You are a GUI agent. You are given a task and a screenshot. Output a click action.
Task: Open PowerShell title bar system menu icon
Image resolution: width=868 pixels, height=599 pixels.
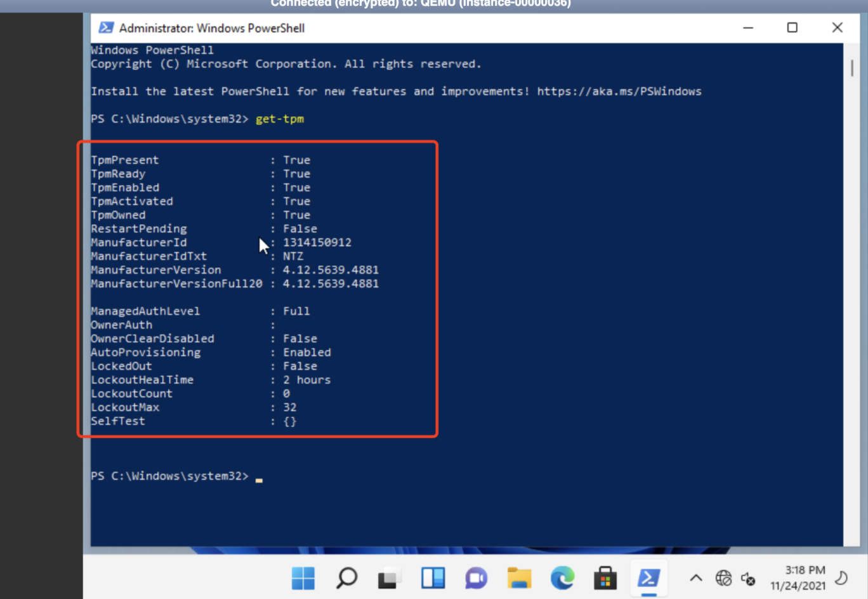106,28
